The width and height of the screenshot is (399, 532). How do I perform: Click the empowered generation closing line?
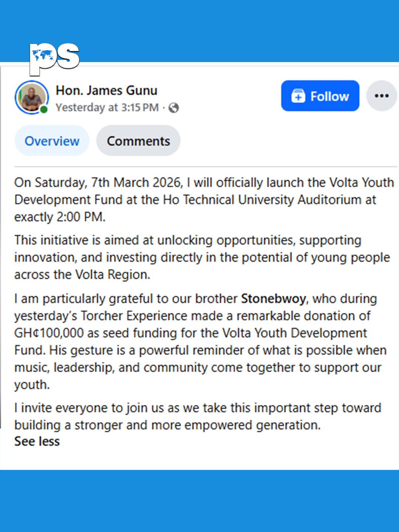coord(252,425)
